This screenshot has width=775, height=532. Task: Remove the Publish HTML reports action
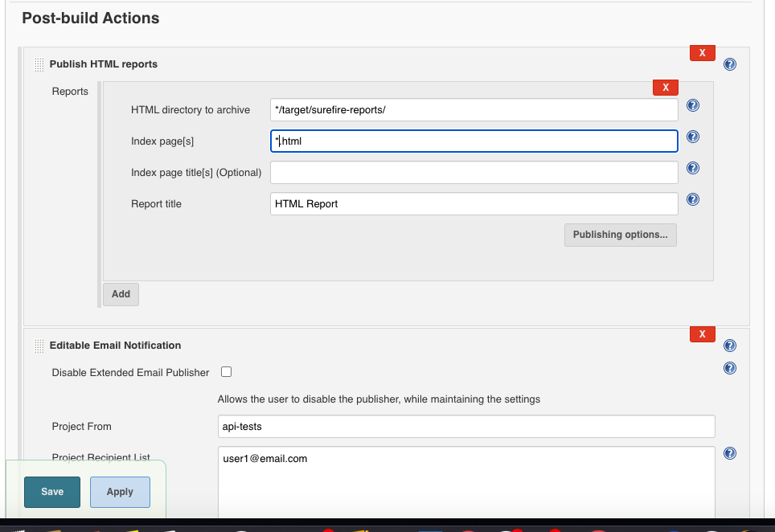[x=702, y=53]
